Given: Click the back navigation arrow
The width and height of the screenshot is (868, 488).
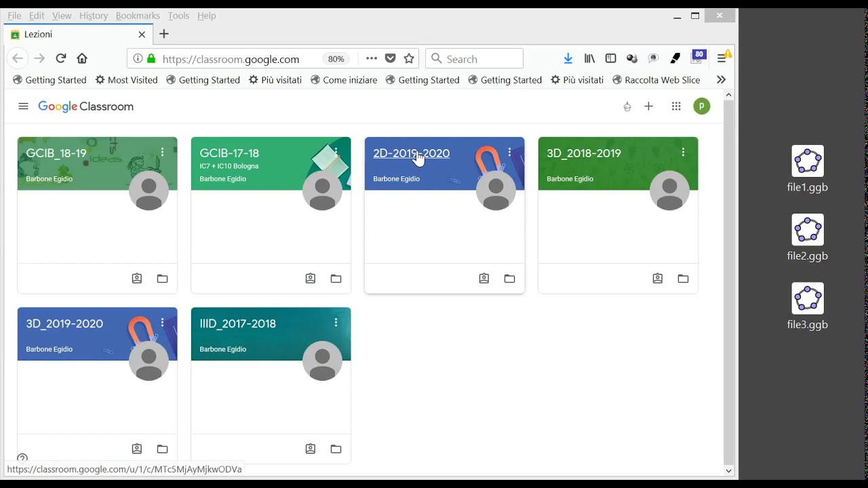Looking at the screenshot, I should (18, 58).
